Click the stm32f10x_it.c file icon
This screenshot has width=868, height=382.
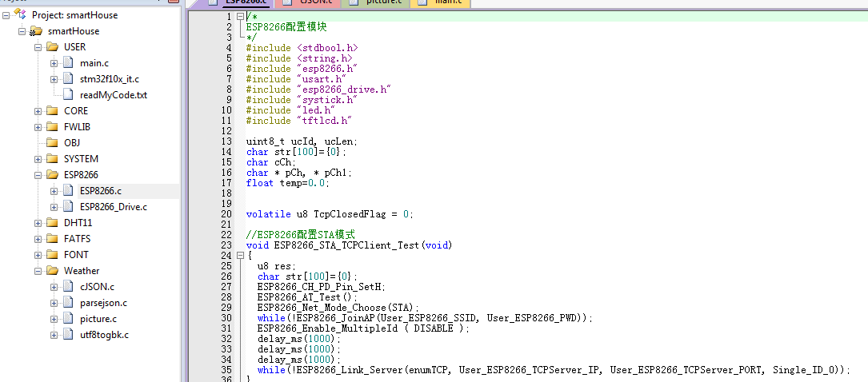click(x=68, y=79)
